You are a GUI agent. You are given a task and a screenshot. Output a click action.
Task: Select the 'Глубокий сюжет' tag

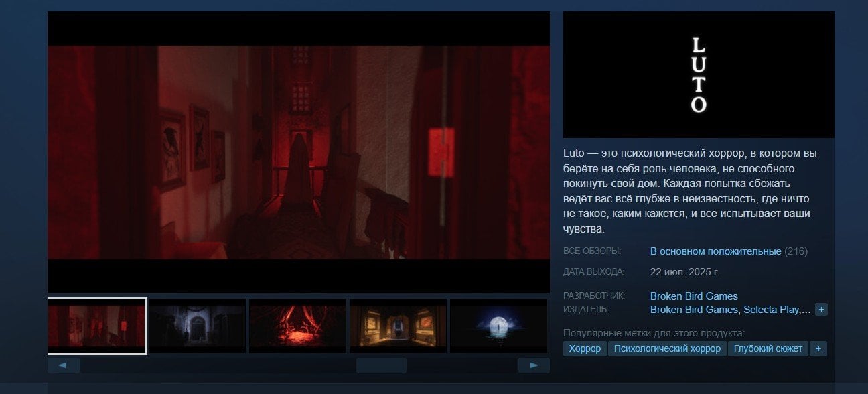[768, 349]
